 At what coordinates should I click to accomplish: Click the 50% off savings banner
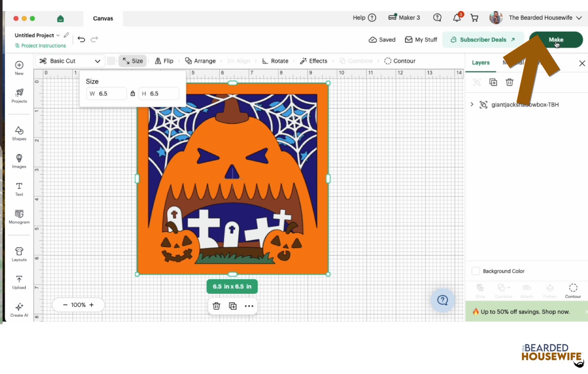point(527,311)
